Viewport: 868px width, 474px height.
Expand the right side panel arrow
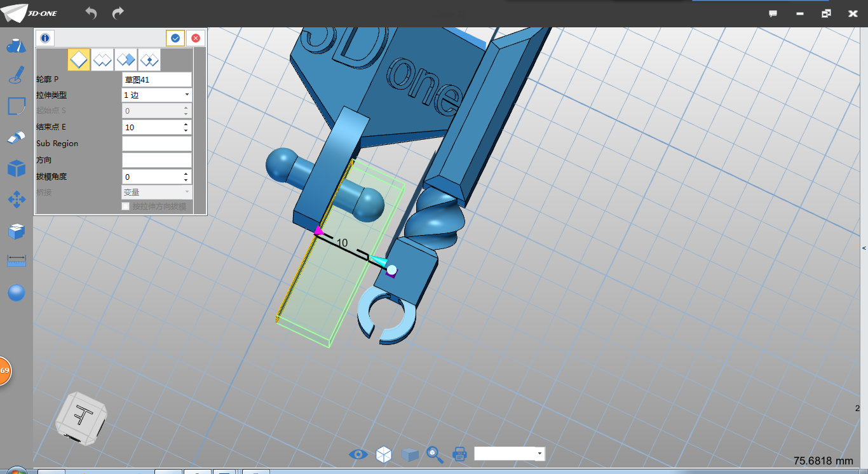864,248
